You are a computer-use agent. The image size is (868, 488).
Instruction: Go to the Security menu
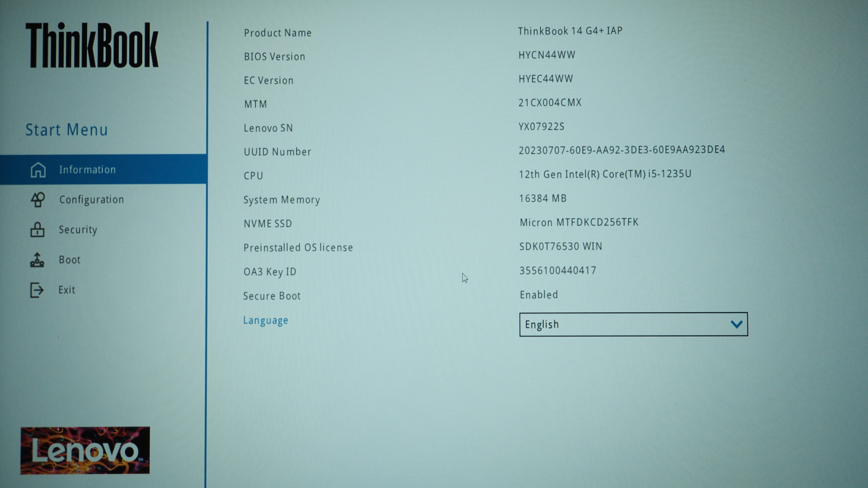[78, 230]
